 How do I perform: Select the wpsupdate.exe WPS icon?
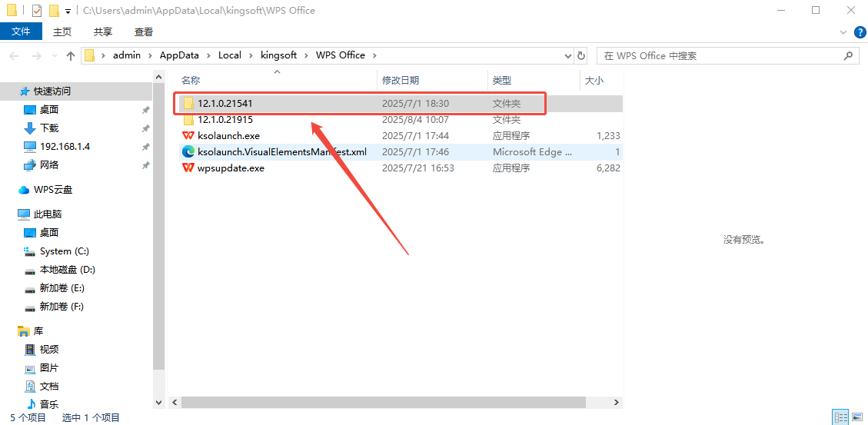click(x=188, y=168)
